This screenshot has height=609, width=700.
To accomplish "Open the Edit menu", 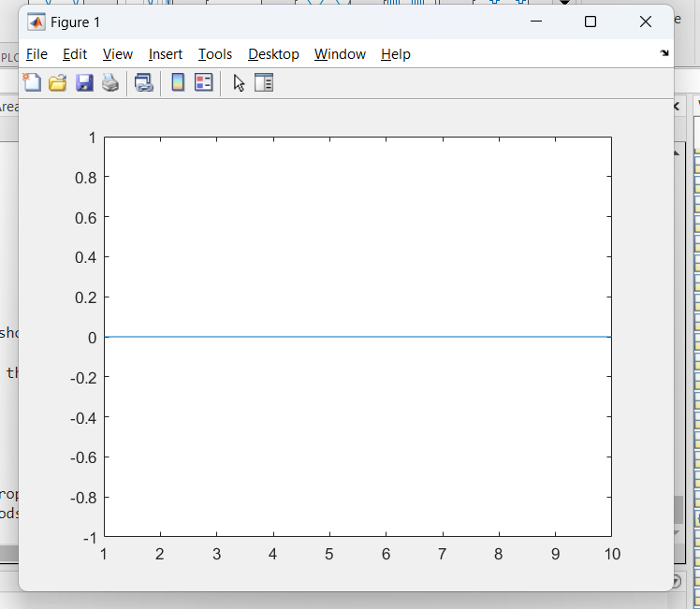I will point(75,54).
